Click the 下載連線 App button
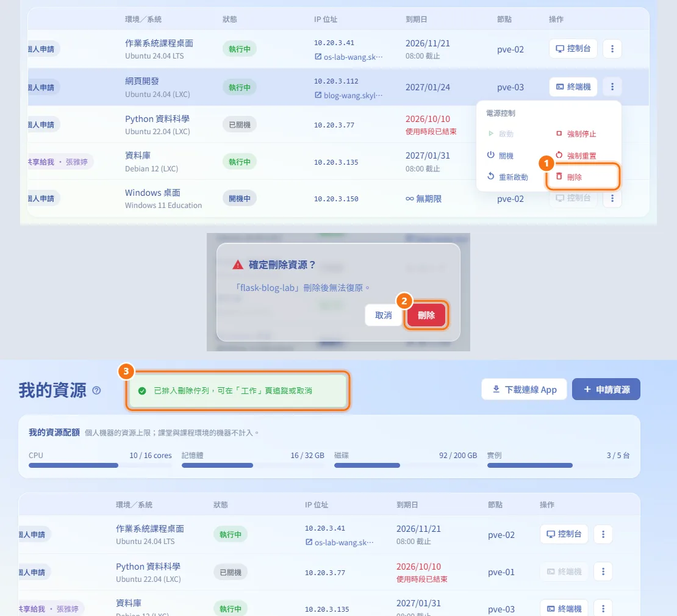This screenshot has width=677, height=616. (524, 389)
